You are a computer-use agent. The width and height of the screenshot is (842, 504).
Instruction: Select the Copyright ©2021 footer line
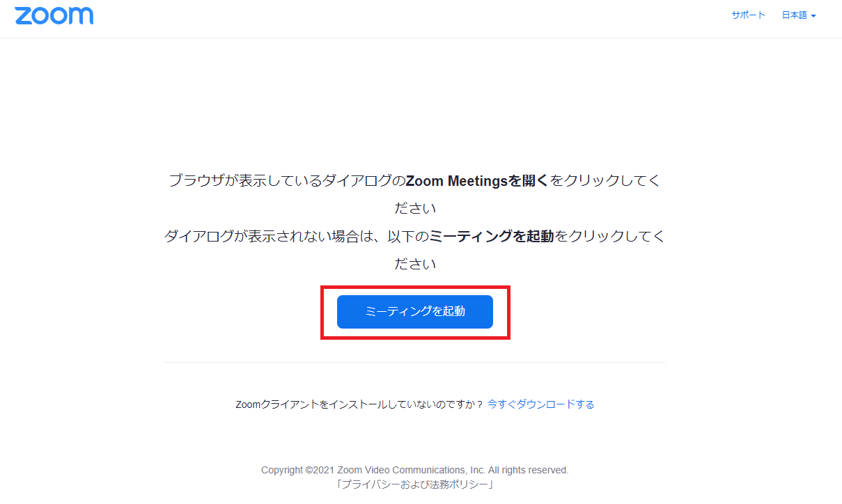[x=415, y=470]
